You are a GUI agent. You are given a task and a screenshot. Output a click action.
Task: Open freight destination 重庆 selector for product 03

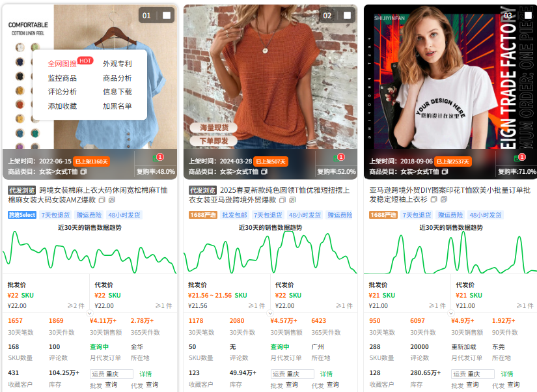[x=473, y=374]
